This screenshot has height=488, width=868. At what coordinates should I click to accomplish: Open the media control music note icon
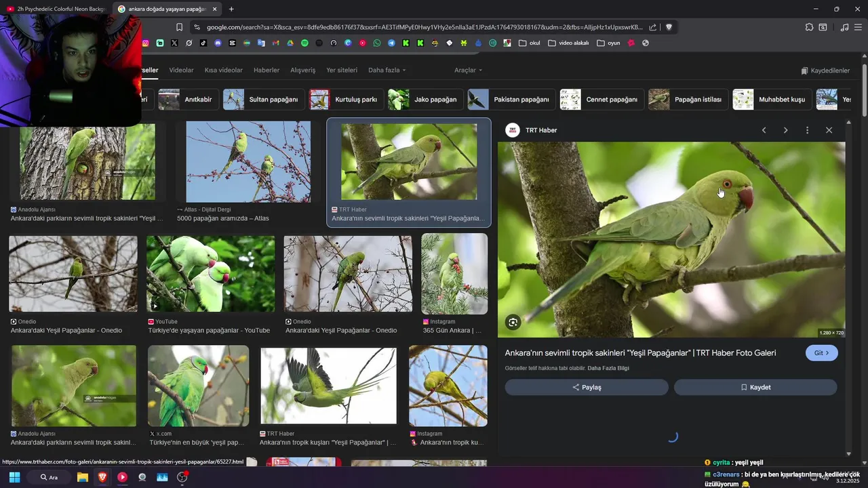(x=844, y=27)
